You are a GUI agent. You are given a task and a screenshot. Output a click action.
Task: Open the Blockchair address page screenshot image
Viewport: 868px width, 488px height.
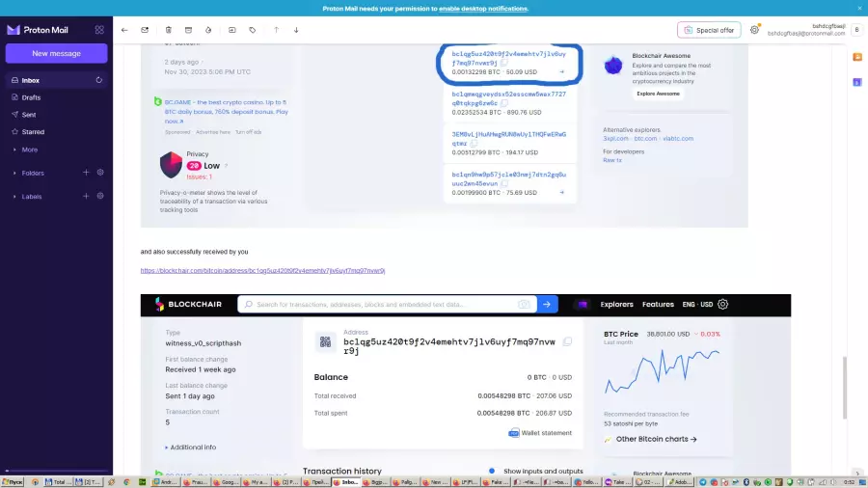tap(466, 385)
